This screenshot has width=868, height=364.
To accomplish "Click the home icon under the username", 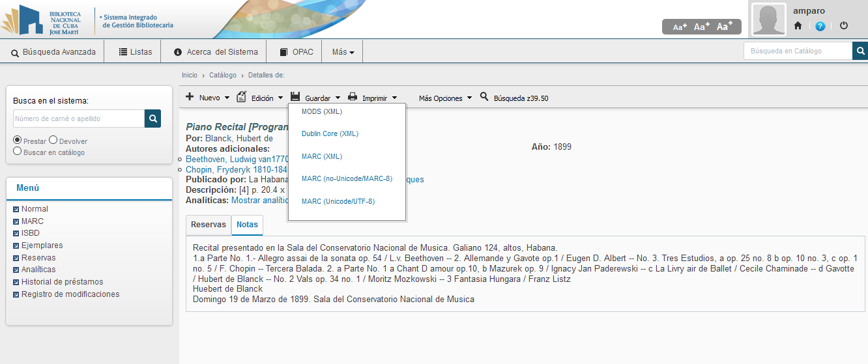I will [x=798, y=26].
